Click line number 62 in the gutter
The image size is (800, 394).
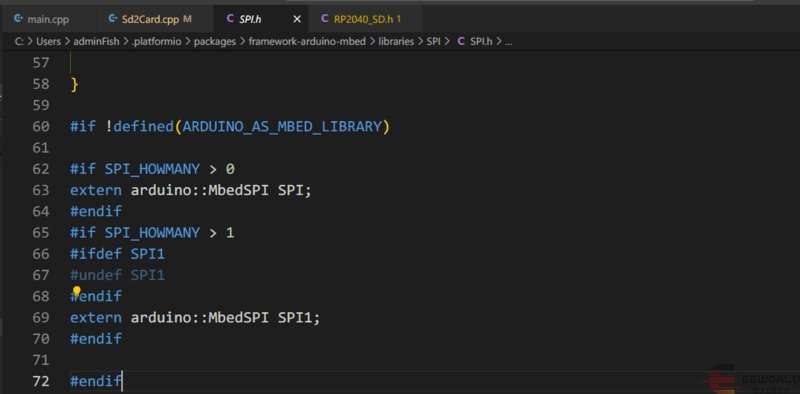[41, 169]
